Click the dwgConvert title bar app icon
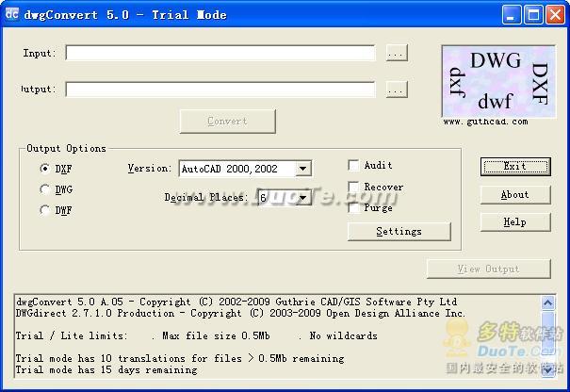This screenshot has height=392, width=570. tap(11, 14)
